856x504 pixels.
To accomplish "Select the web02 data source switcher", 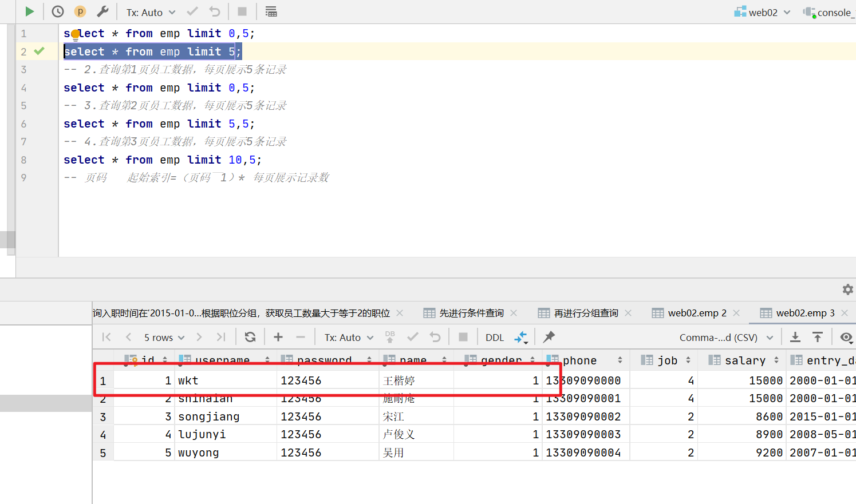I will click(x=762, y=12).
